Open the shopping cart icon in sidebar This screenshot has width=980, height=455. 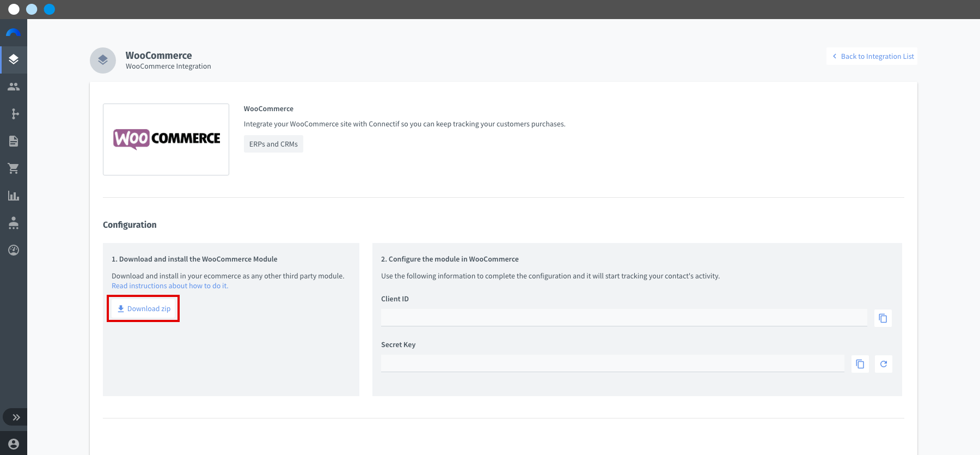point(14,168)
